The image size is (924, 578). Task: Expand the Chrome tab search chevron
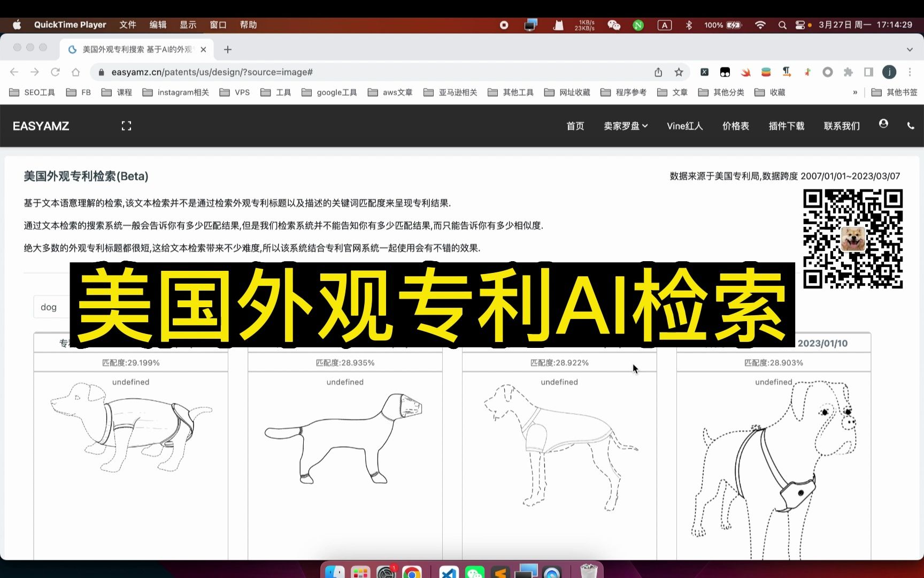[910, 49]
